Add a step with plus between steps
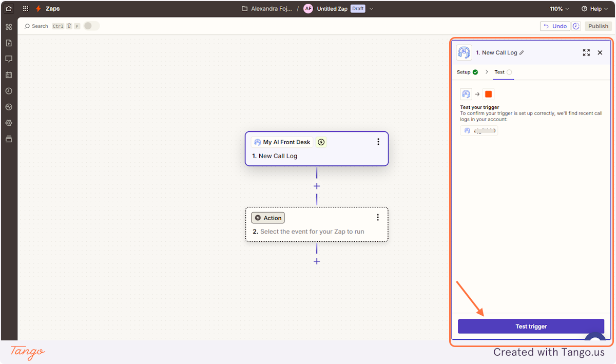This screenshot has height=364, width=616. click(317, 186)
